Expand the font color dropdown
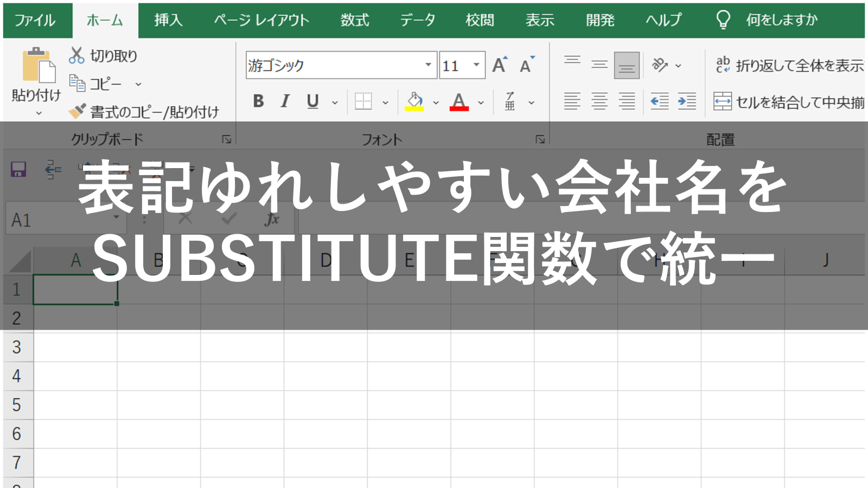 (x=481, y=102)
